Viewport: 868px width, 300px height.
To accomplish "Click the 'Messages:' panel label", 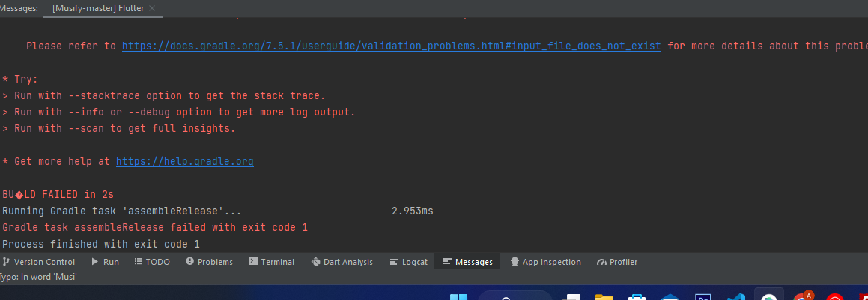I will tap(19, 8).
